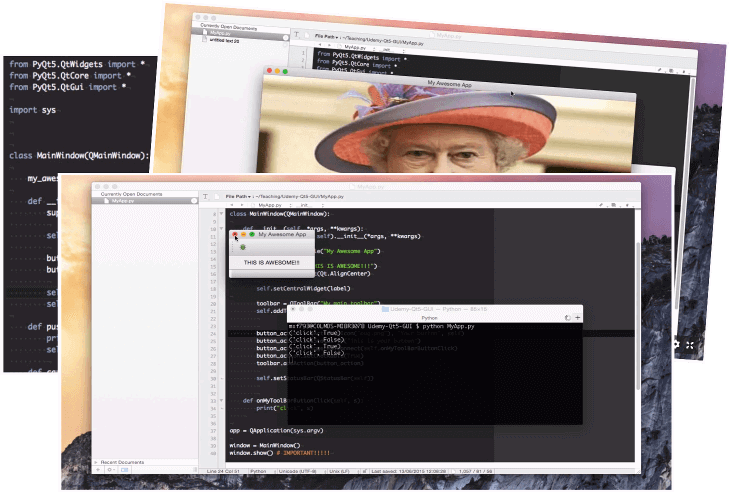Click Currently Open Documents header in front editor
Viewport: 729px width, 492px height.
132,194
